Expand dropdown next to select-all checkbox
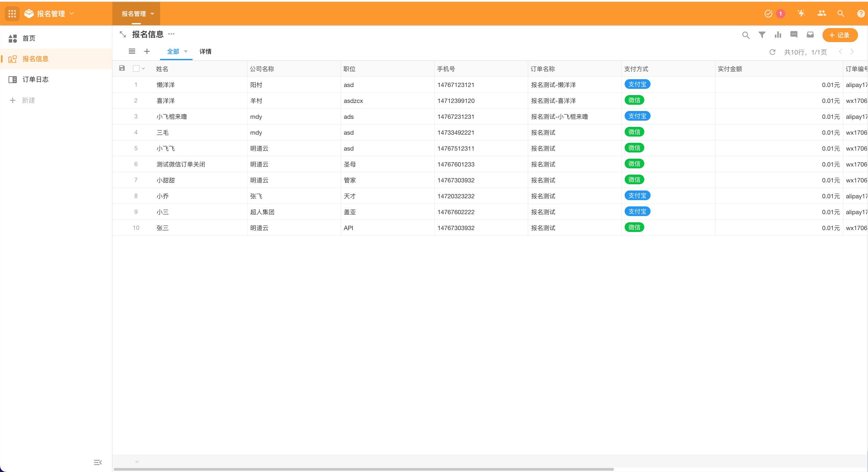868x472 pixels. point(144,69)
